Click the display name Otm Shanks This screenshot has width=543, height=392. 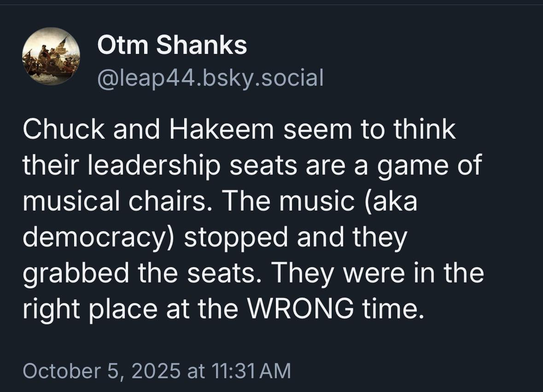pyautogui.click(x=172, y=46)
